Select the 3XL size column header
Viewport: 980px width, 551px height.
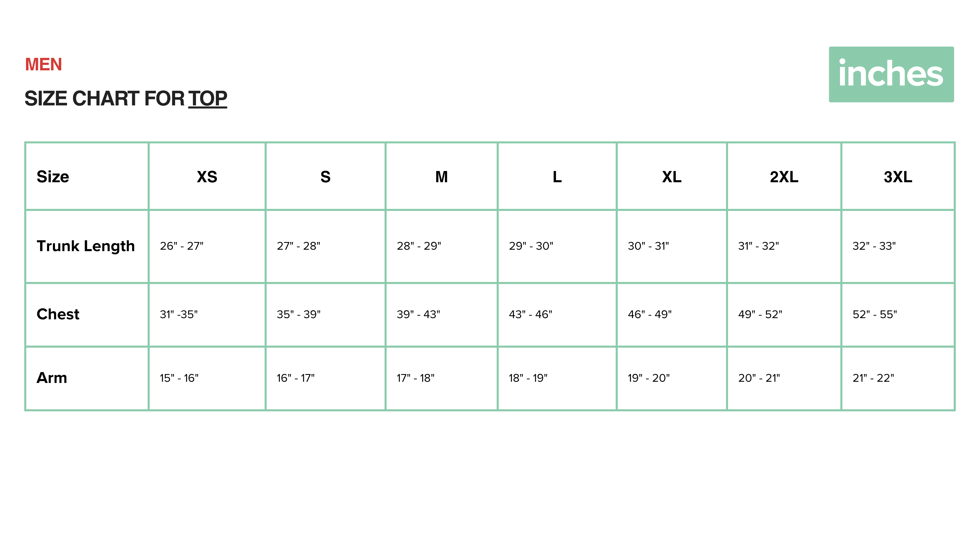[898, 177]
